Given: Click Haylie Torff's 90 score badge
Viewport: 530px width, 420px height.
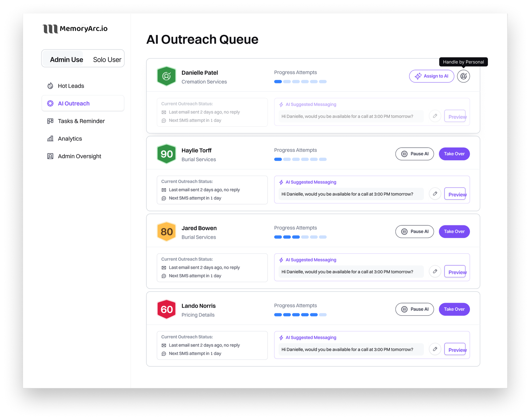Looking at the screenshot, I should coord(166,154).
